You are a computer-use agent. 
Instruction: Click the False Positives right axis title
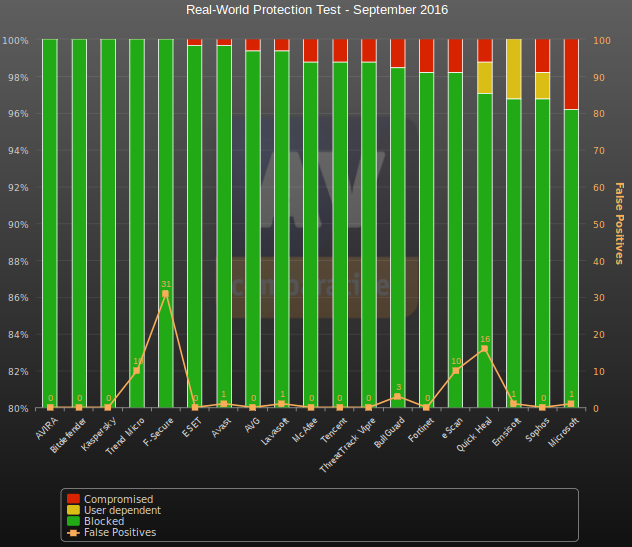pyautogui.click(x=619, y=223)
